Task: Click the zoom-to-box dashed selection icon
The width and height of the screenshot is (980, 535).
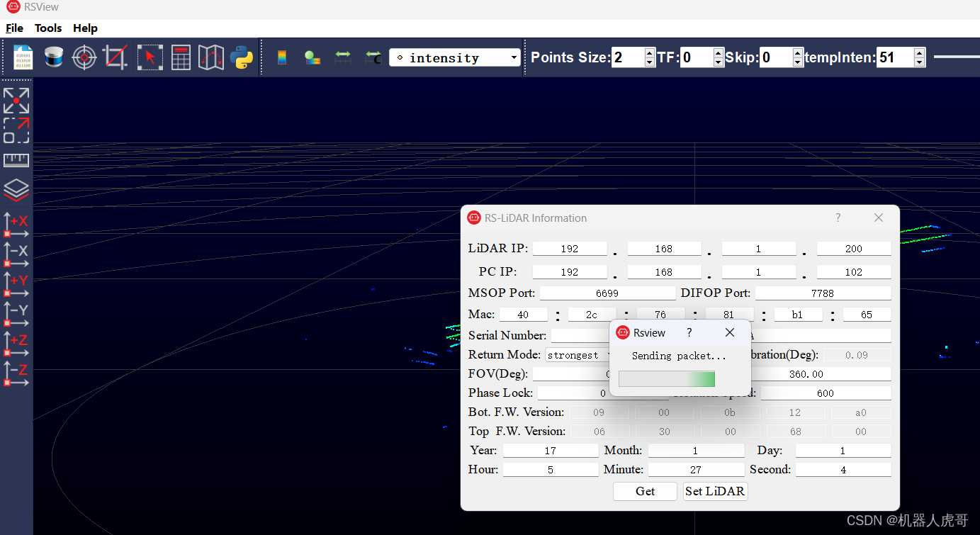Action: click(16, 130)
